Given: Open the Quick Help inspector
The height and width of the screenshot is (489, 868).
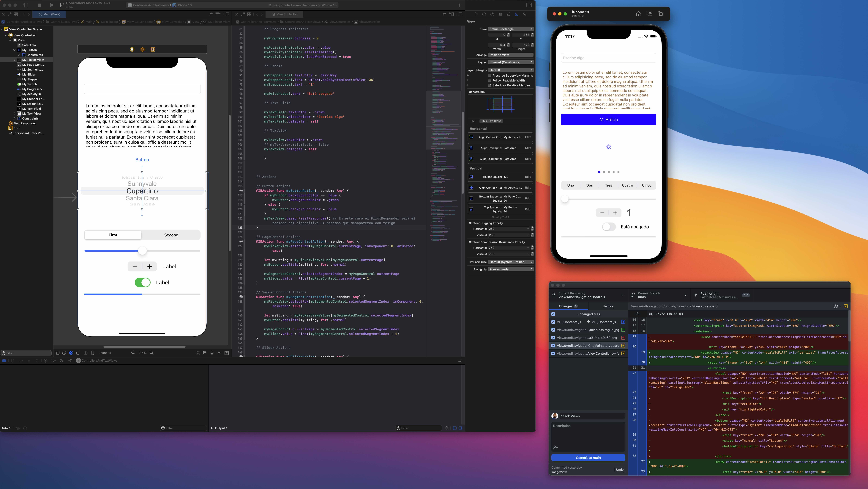Looking at the screenshot, I should click(492, 14).
